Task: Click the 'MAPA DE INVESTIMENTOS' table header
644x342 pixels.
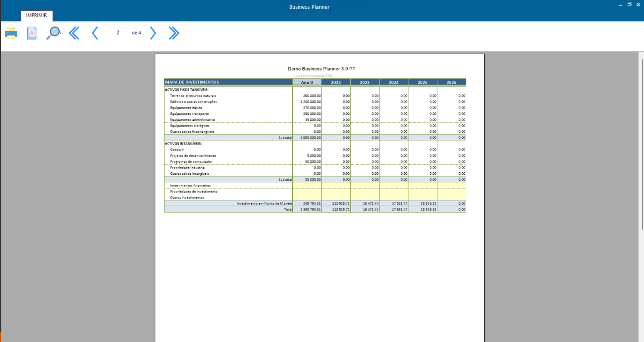Action: [228, 82]
